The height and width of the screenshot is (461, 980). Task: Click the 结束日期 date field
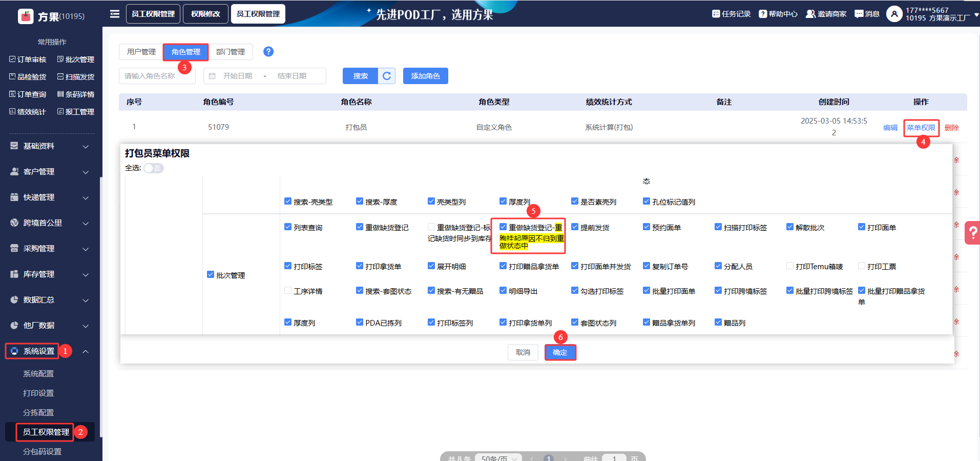tap(292, 76)
